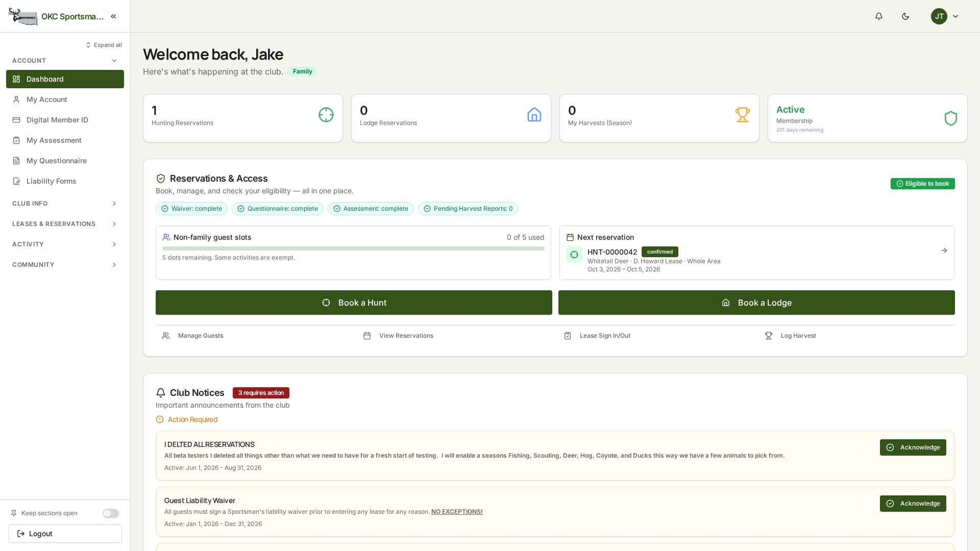Expand the CLUB INFO section

[65, 204]
